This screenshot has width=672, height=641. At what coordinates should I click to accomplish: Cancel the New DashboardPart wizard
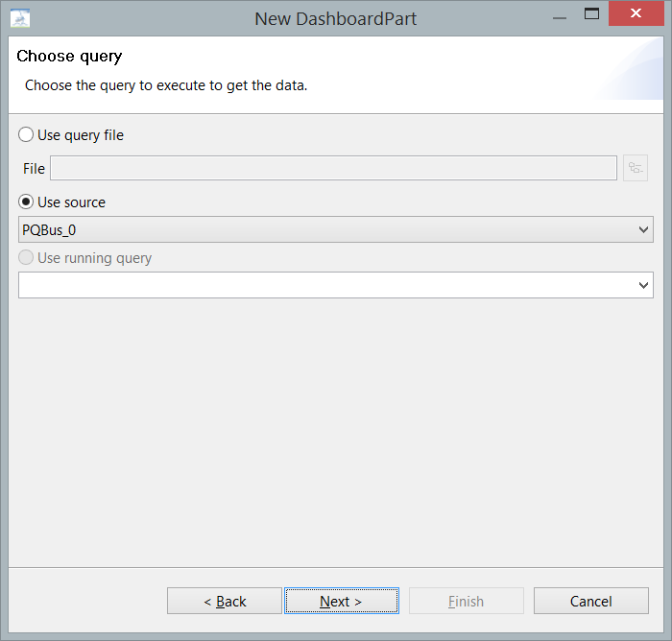tap(590, 602)
